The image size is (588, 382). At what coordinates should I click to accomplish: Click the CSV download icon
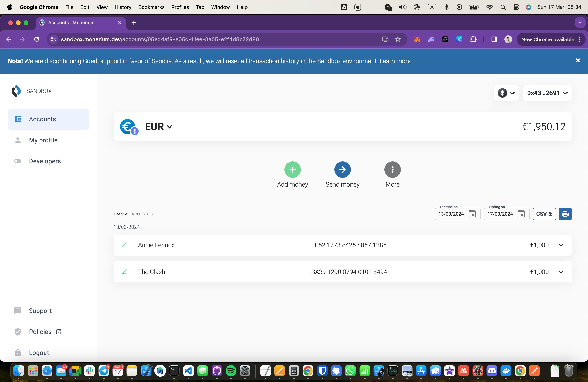pos(544,214)
